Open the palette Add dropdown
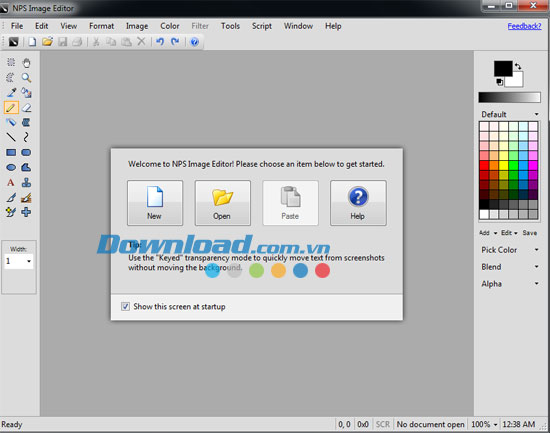The width and height of the screenshot is (550, 433). pyautogui.click(x=488, y=233)
